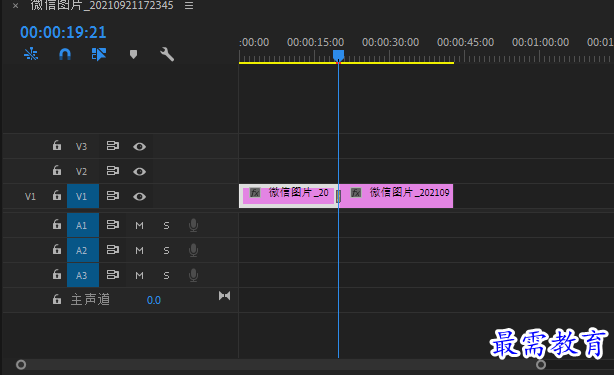Toggle insert sequence as nest option
The width and height of the screenshot is (614, 375).
(31, 54)
